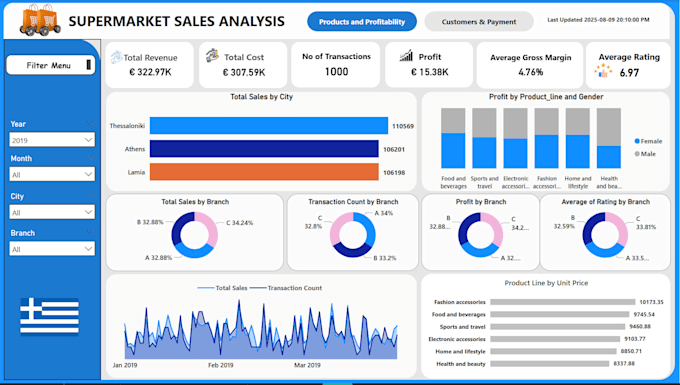The height and width of the screenshot is (385, 680).
Task: Click the Average of Rating by Branch donut
Action: pos(605,235)
